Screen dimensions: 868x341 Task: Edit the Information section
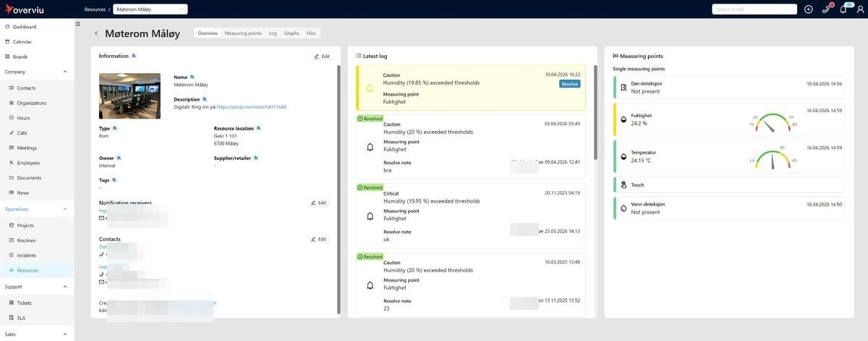click(x=321, y=56)
